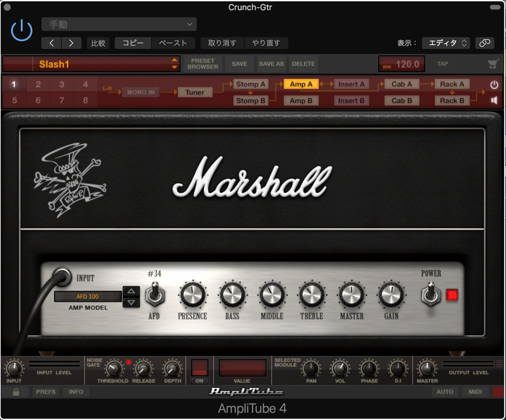
Task: Click the BPM 120.0 tempo field
Action: (402, 64)
